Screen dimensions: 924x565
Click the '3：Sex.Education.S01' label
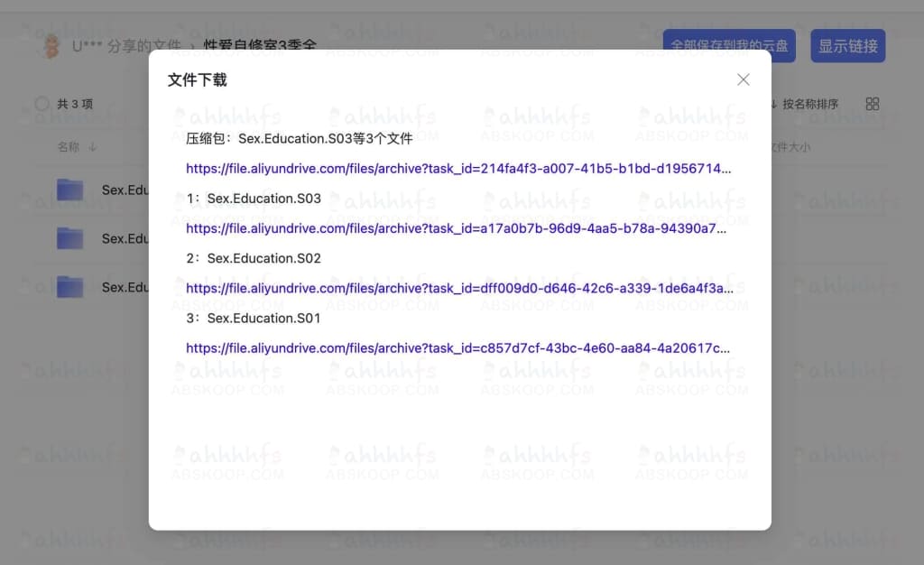point(254,318)
